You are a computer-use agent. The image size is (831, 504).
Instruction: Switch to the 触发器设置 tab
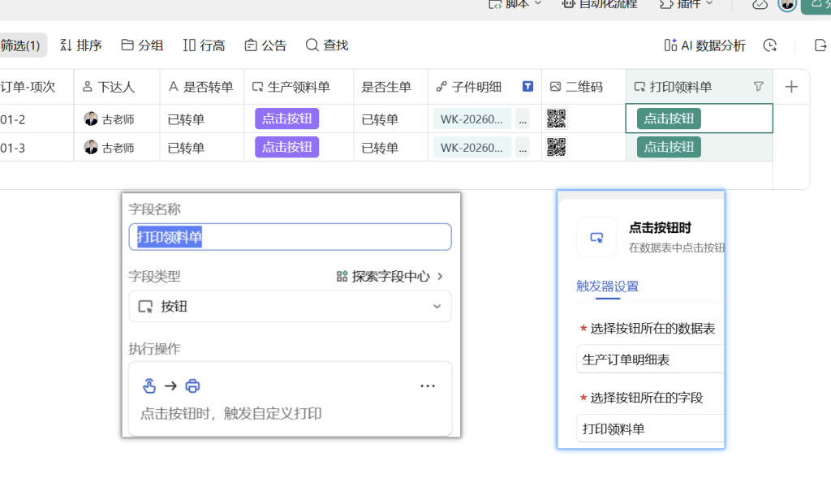pyautogui.click(x=607, y=286)
